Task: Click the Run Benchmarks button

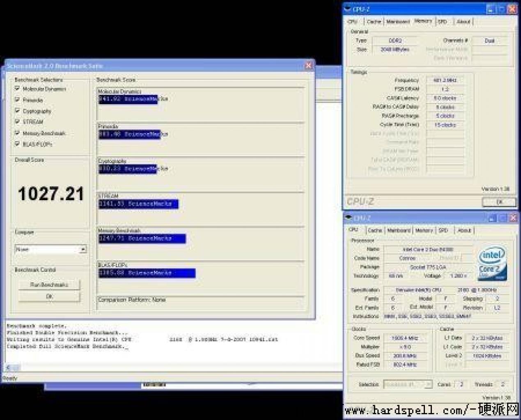Action: pos(49,285)
